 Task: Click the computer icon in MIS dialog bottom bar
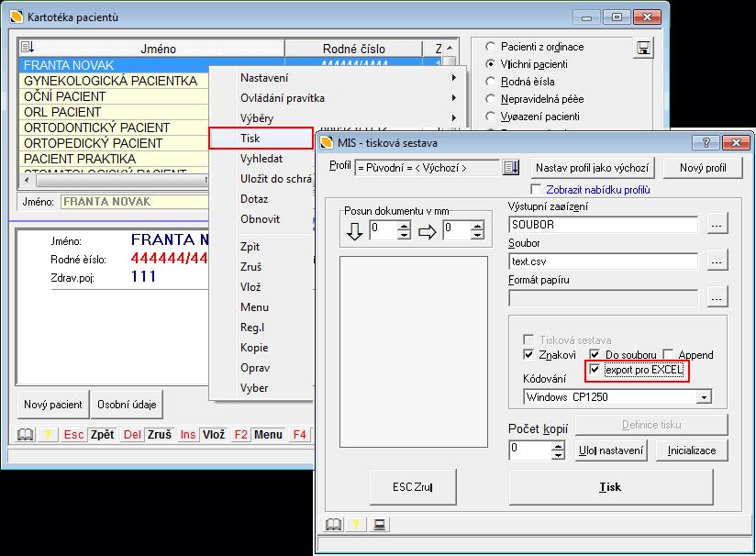(x=379, y=525)
